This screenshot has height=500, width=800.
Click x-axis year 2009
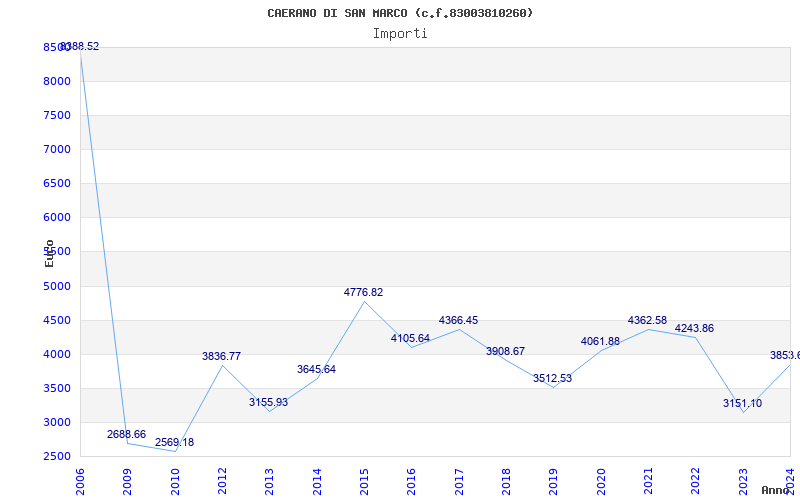pos(128,481)
